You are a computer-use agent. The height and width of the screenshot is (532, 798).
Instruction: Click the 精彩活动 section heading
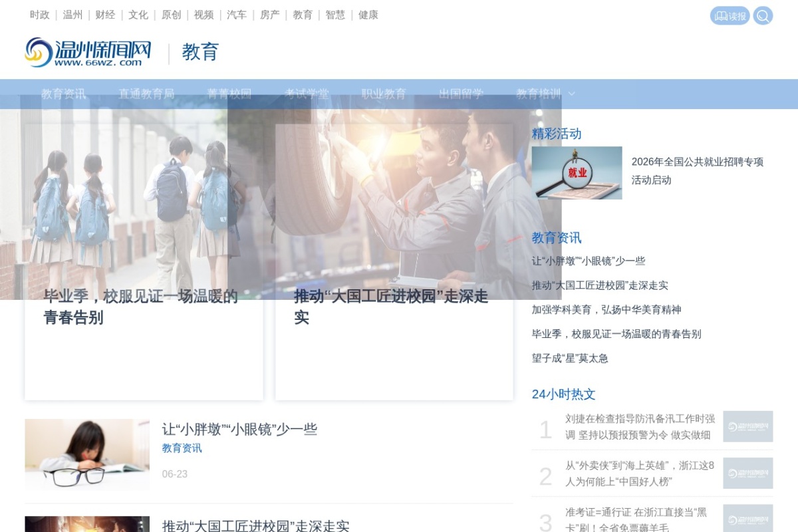tap(557, 134)
